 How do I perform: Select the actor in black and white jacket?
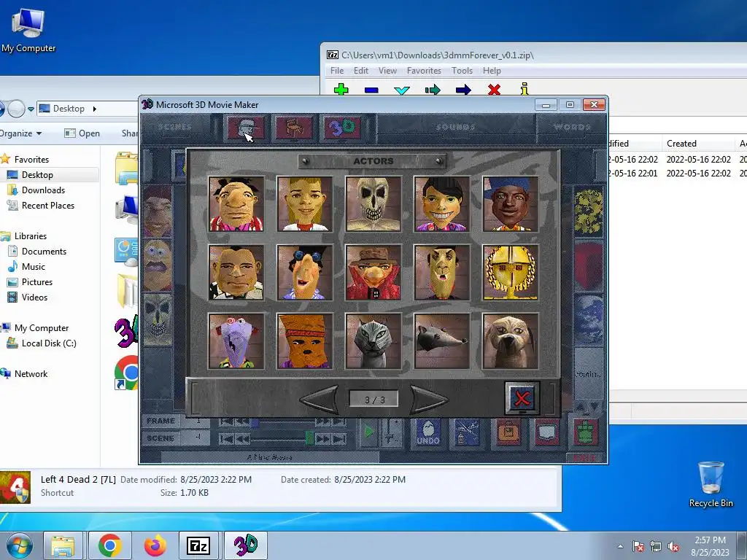[236, 273]
